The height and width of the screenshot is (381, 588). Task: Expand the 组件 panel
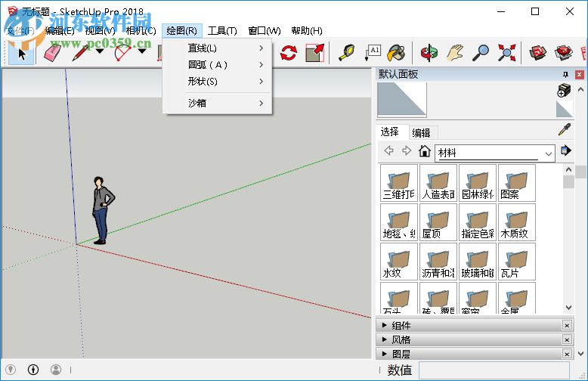click(x=384, y=325)
